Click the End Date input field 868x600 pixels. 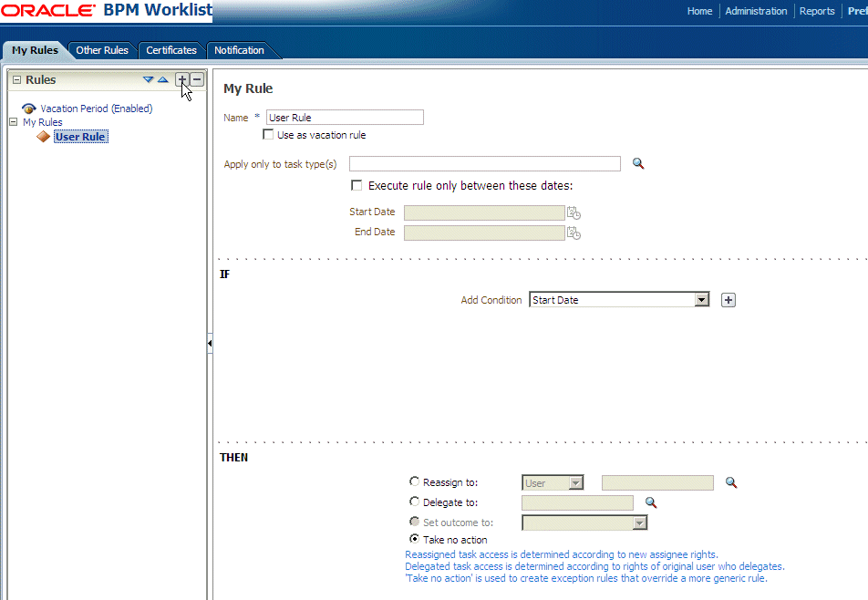click(x=484, y=233)
